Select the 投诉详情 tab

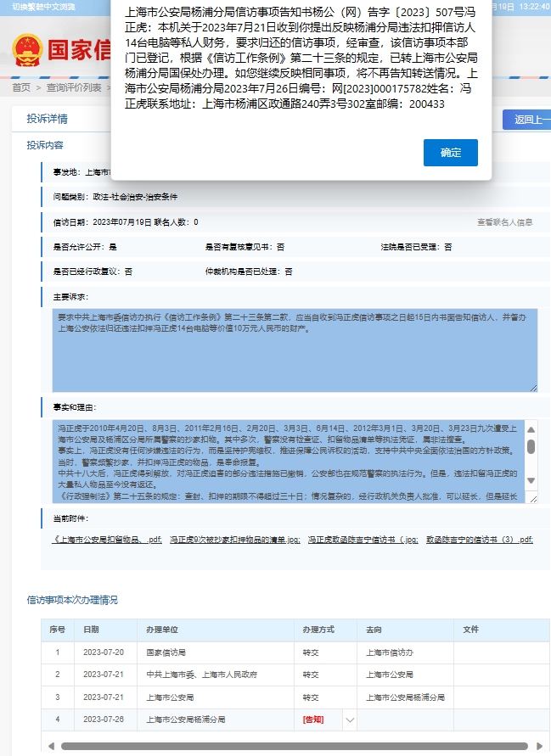pyautogui.click(x=47, y=119)
